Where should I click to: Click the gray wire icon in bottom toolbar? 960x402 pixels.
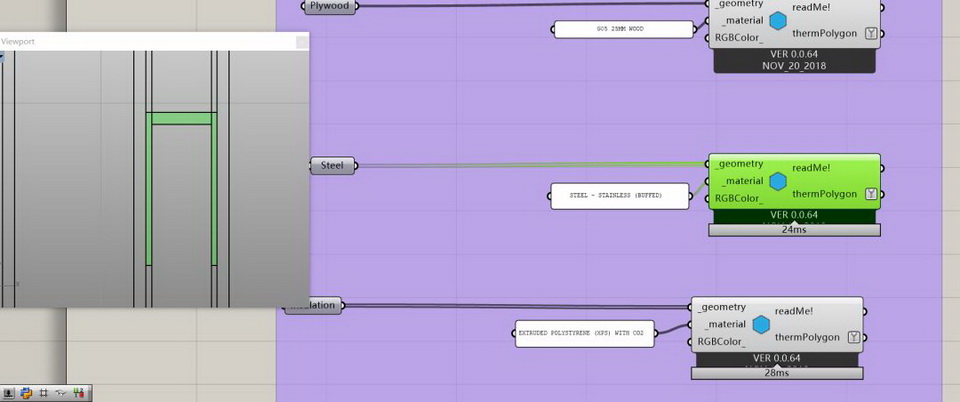61,393
